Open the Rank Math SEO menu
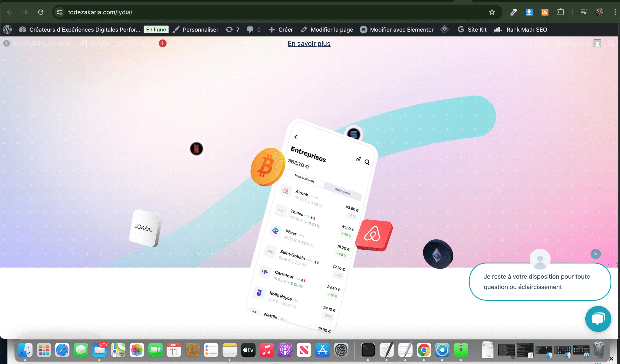This screenshot has width=620, height=364. click(x=520, y=30)
